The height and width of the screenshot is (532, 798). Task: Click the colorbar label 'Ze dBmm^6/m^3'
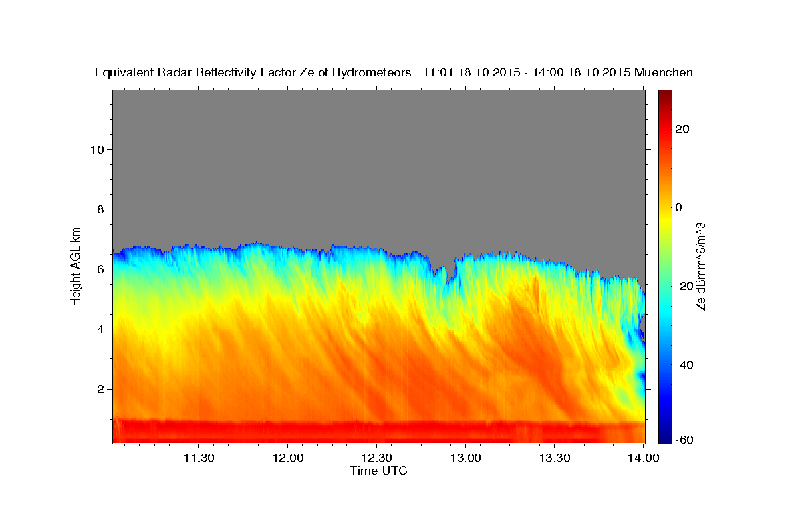point(700,266)
